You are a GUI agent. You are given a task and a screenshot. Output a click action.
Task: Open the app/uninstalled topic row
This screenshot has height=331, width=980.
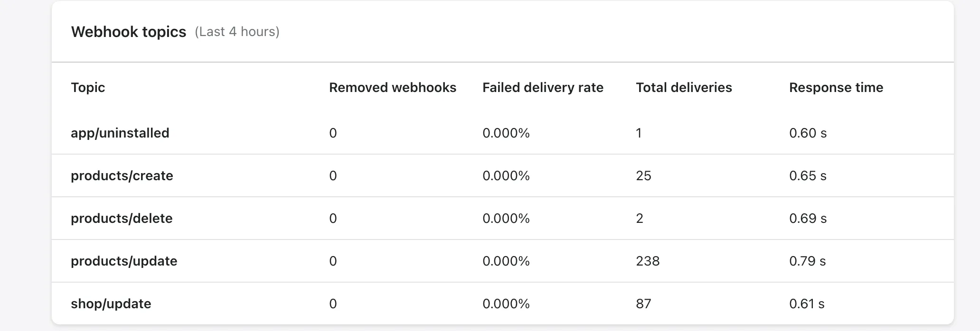(120, 133)
